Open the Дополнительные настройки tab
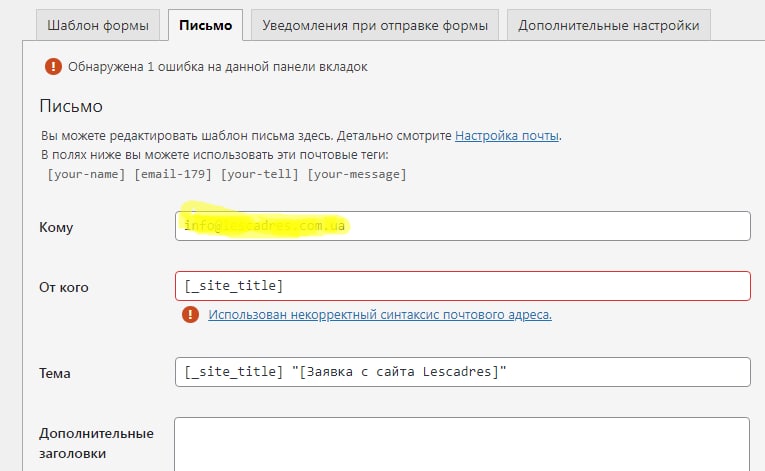Image resolution: width=765 pixels, height=471 pixels. click(608, 25)
